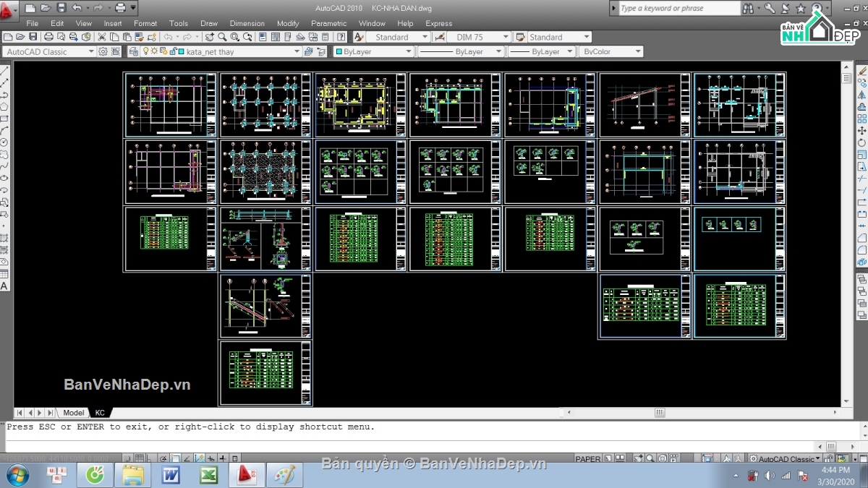Click the keyword search input field
The width and height of the screenshot is (868, 488).
pyautogui.click(x=678, y=9)
